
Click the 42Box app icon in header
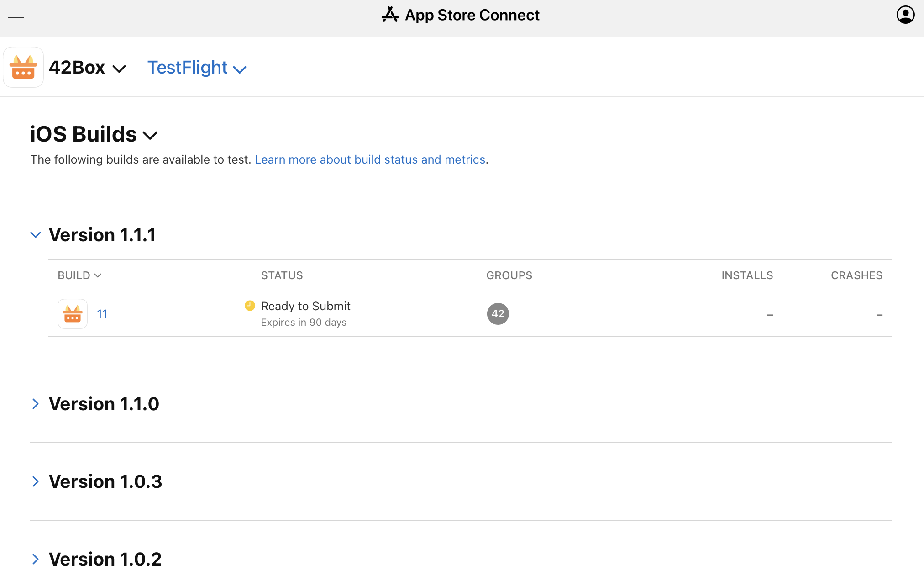23,67
